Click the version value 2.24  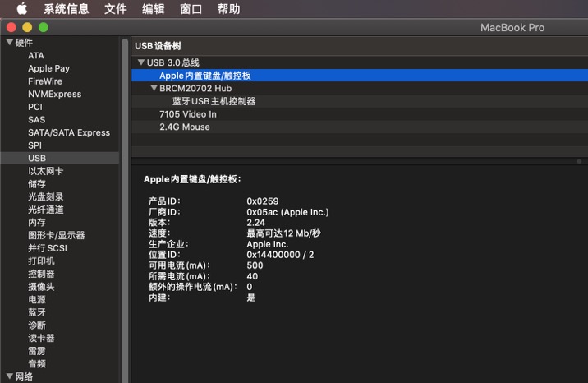click(x=255, y=223)
